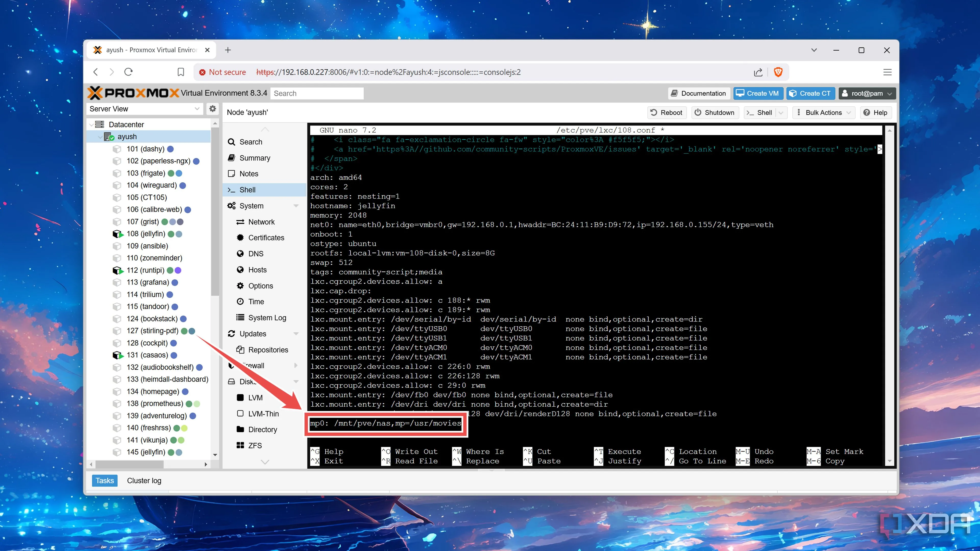Switch to the Cluster log tab
The image size is (980, 551).
[144, 480]
